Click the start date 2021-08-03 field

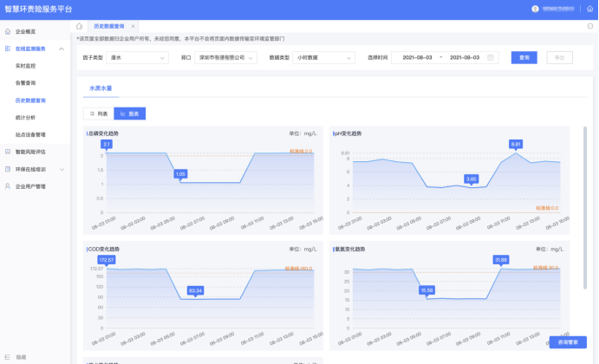click(x=417, y=58)
